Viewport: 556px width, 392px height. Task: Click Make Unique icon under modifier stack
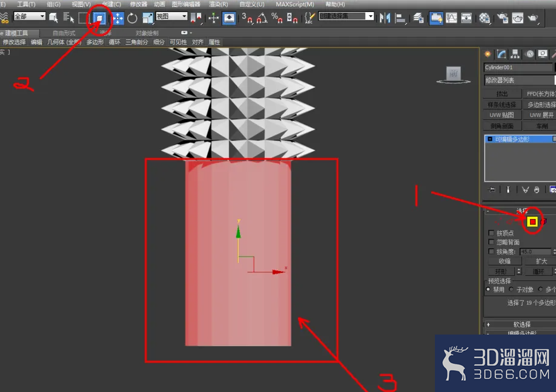tap(525, 189)
